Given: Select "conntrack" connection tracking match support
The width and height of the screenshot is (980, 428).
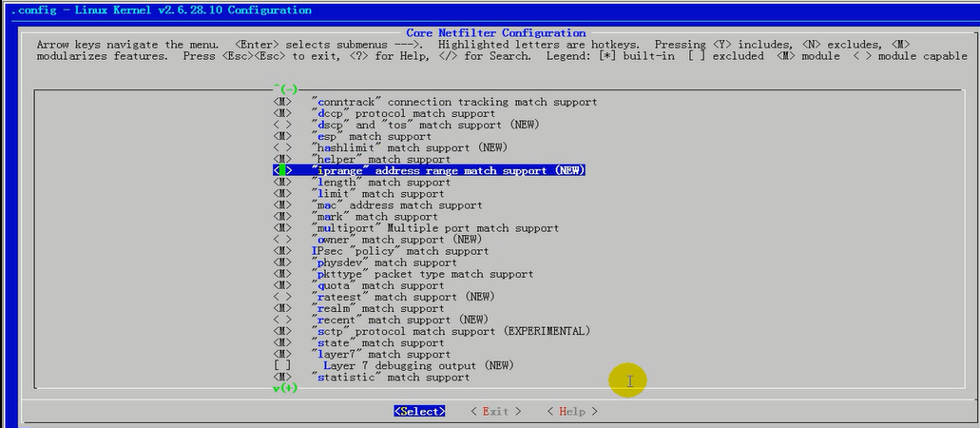Looking at the screenshot, I should [454, 102].
